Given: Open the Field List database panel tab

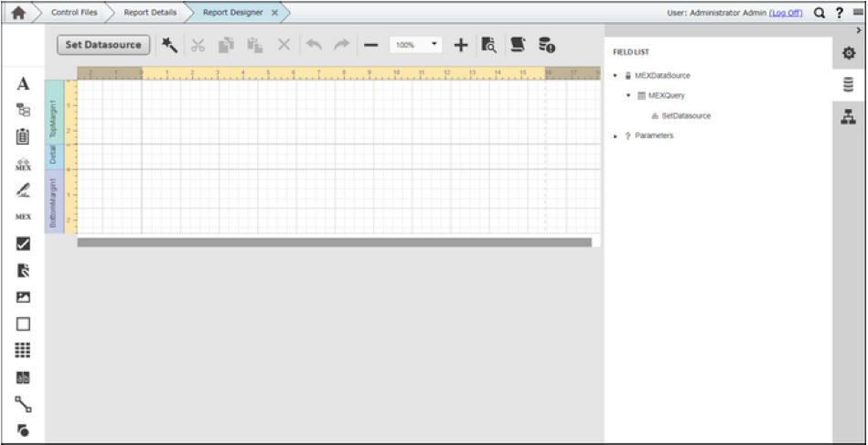Looking at the screenshot, I should pos(848,85).
